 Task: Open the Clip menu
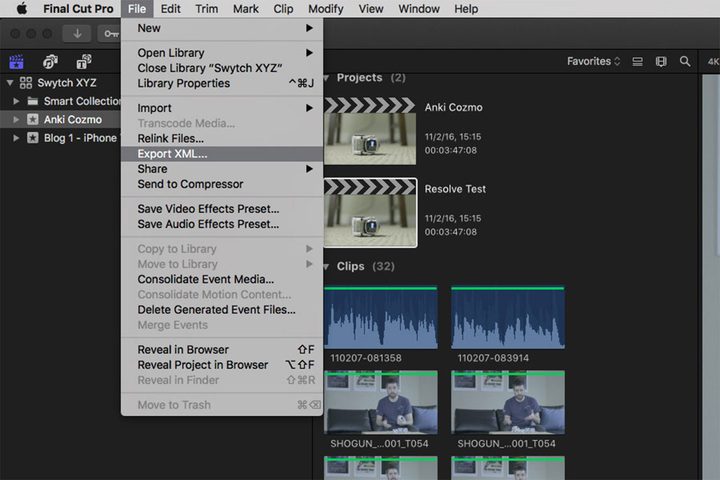(283, 9)
